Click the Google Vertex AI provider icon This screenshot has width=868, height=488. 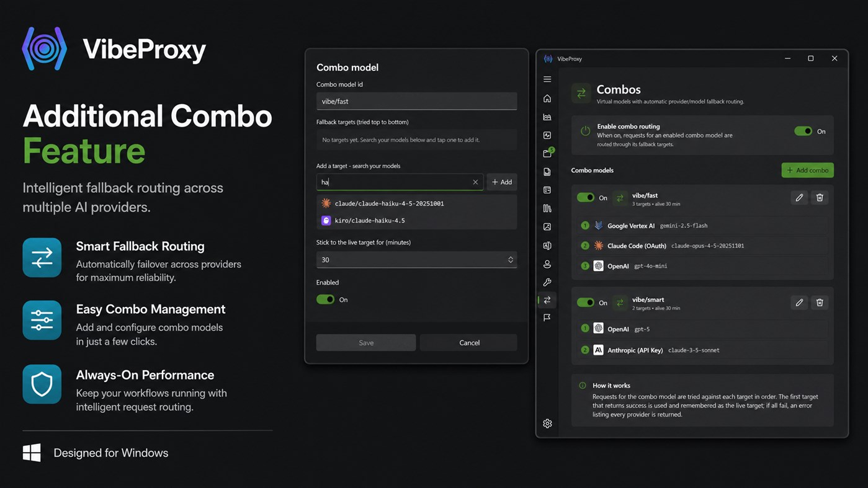point(599,226)
